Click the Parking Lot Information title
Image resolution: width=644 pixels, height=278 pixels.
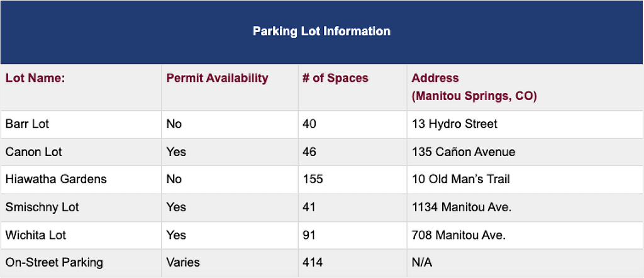tap(321, 31)
